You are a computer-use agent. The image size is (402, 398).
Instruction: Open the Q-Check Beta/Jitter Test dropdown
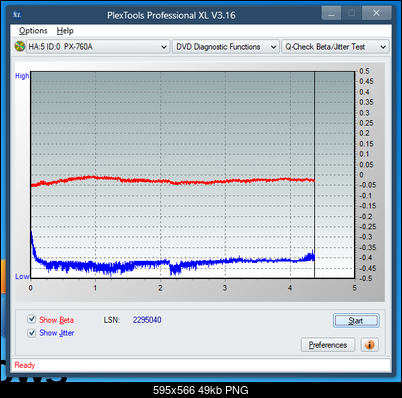[x=335, y=47]
